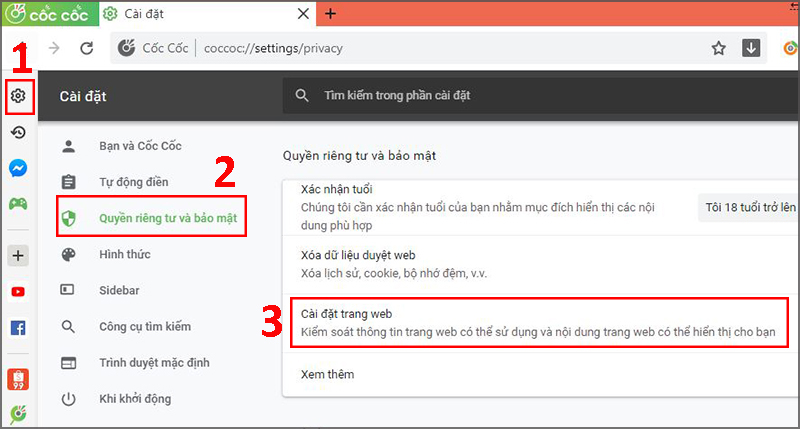Click the browser icon for Trình duyệt mặc định

click(68, 363)
